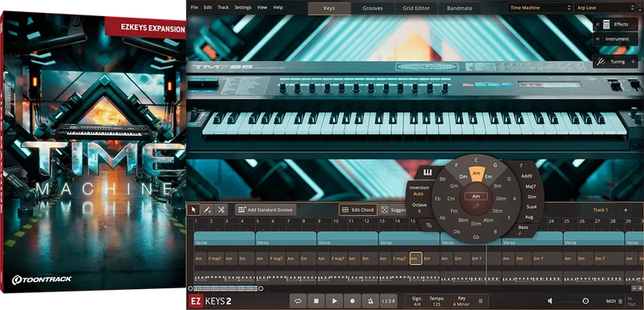Choose the Add9 chord extension

526,176
